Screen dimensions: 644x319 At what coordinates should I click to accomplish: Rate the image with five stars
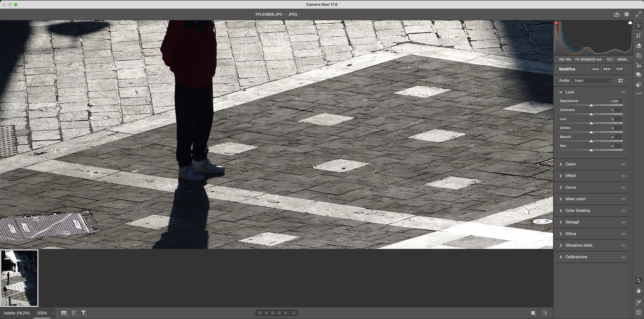286,313
